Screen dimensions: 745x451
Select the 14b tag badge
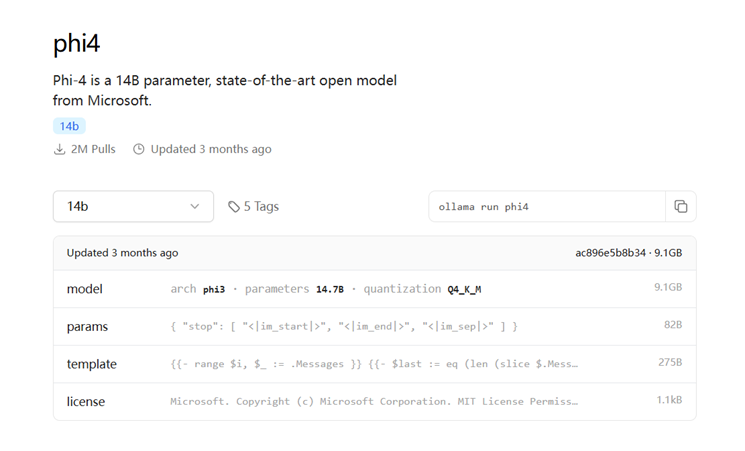click(69, 126)
